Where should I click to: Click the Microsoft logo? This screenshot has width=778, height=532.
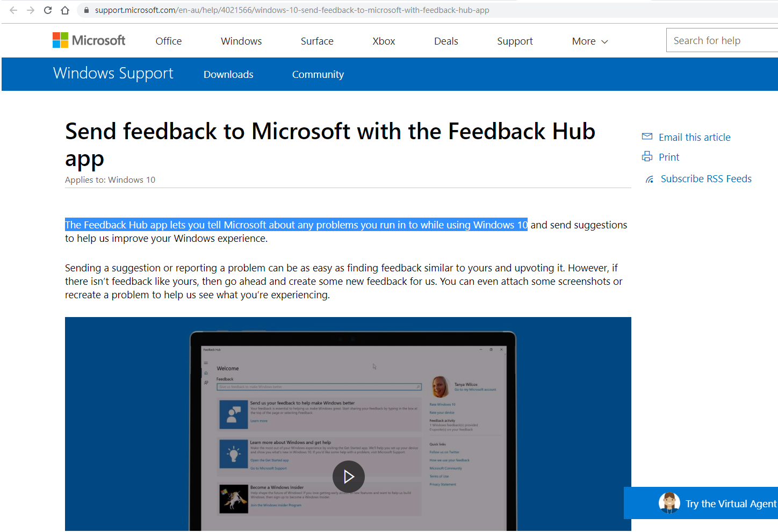coord(89,40)
